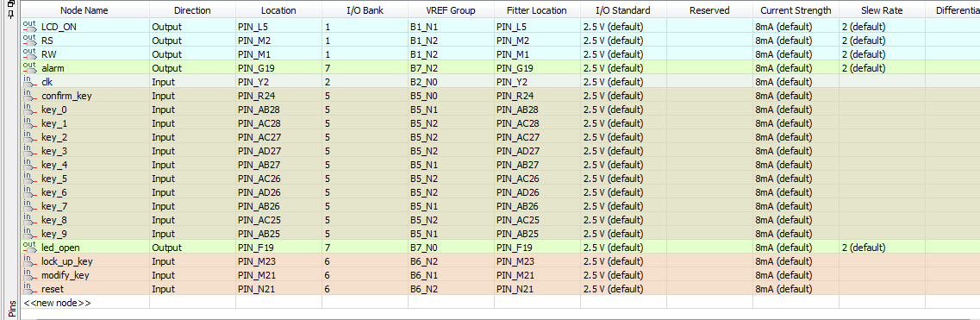Click the output pin icon for alarm
980x320 pixels.
coord(29,67)
